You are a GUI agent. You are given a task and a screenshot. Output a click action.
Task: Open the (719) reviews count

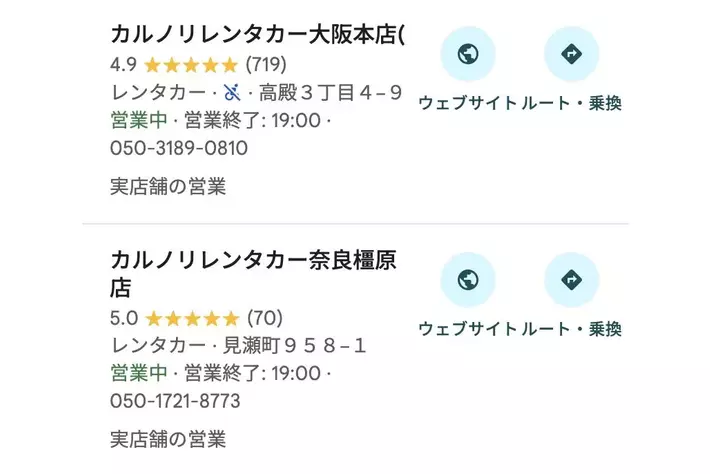point(266,65)
